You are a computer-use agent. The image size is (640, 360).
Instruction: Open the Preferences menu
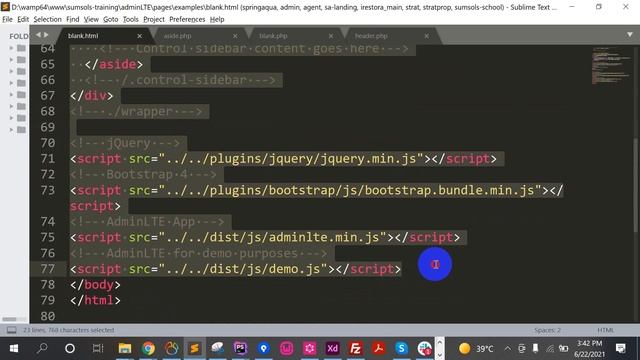click(x=187, y=19)
